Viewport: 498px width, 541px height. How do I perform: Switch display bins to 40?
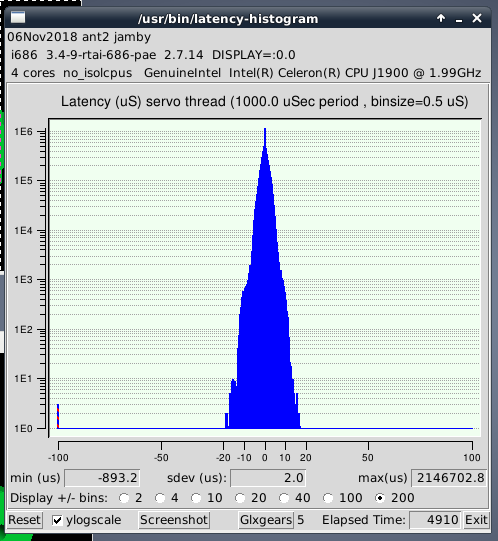284,498
